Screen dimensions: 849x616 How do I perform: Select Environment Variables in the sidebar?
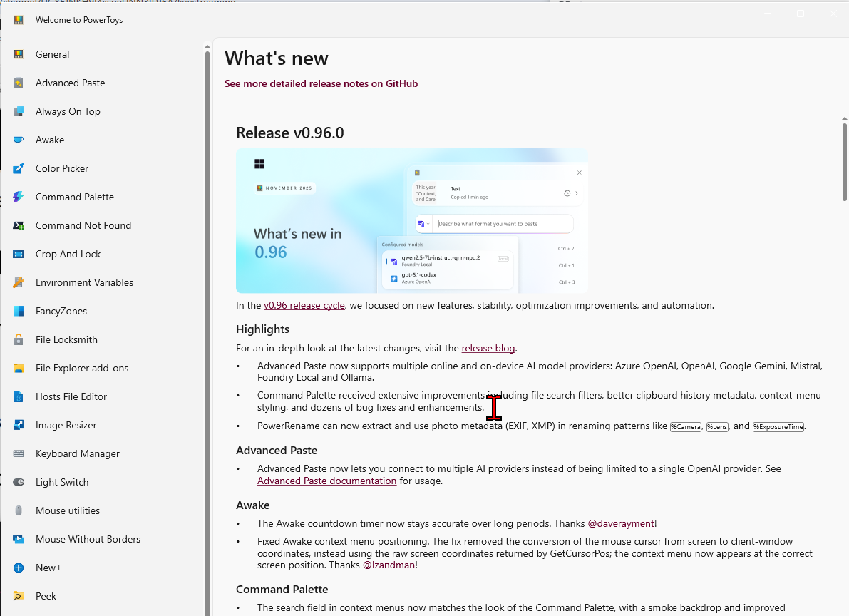click(84, 282)
